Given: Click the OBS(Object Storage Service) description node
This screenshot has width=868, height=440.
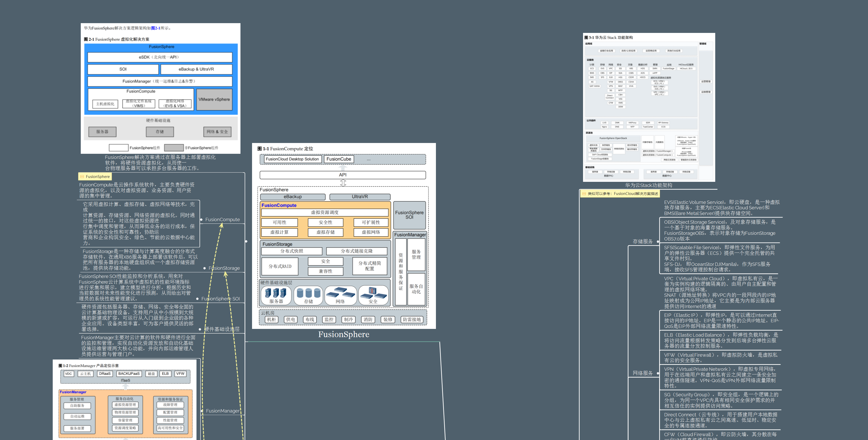Looking at the screenshot, I should pos(720,230).
